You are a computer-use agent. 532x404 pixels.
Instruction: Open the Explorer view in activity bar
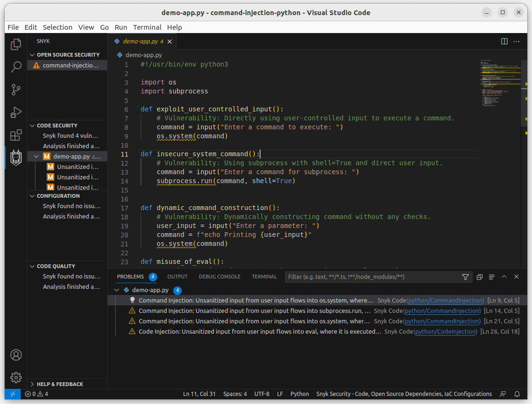[16, 44]
